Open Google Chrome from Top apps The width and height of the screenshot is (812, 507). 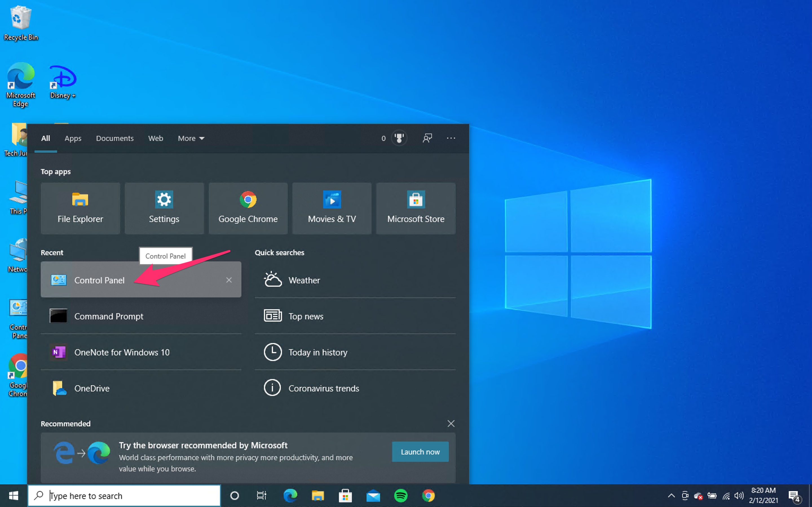point(248,208)
